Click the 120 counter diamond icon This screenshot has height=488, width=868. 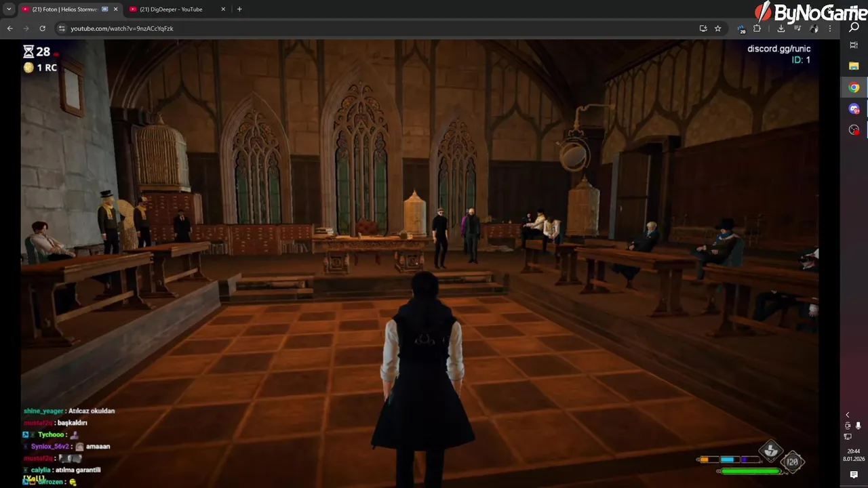[792, 462]
